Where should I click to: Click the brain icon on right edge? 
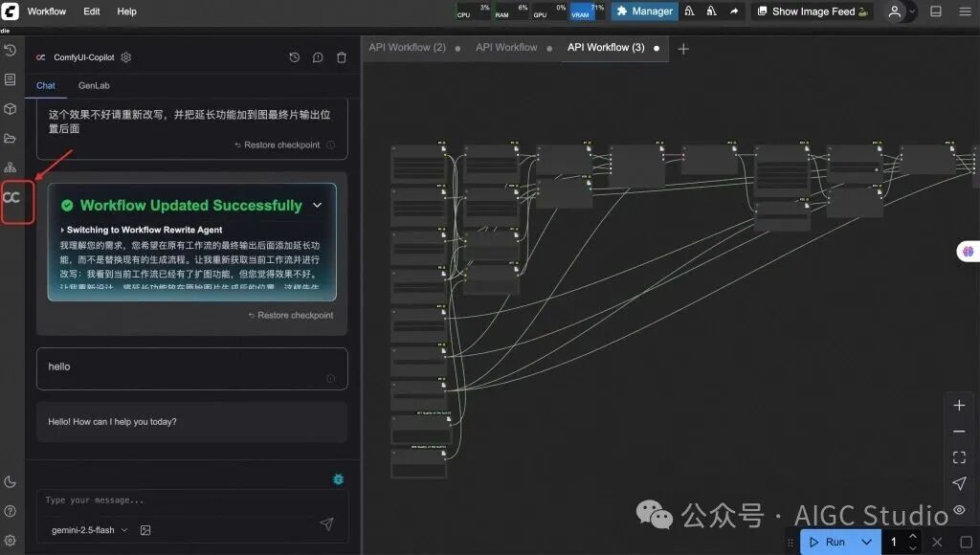[969, 252]
